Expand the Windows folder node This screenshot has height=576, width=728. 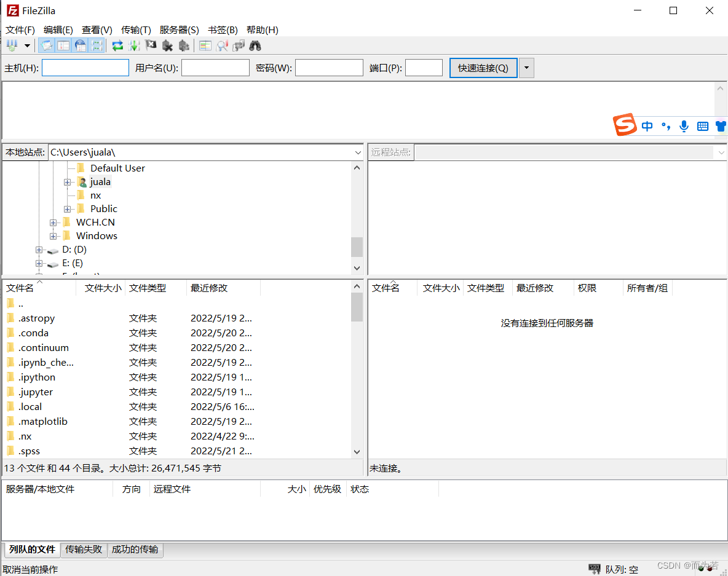(x=53, y=236)
